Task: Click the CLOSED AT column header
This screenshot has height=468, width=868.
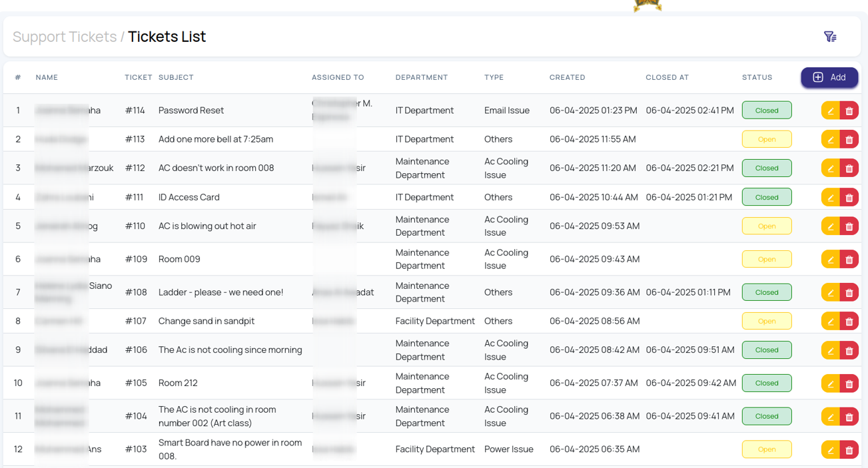Action: coord(667,77)
